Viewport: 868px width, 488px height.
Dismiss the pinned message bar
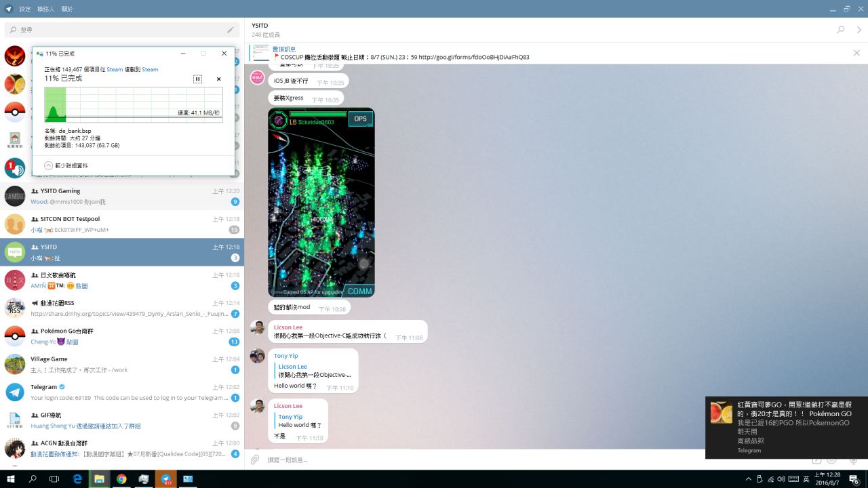click(x=856, y=53)
